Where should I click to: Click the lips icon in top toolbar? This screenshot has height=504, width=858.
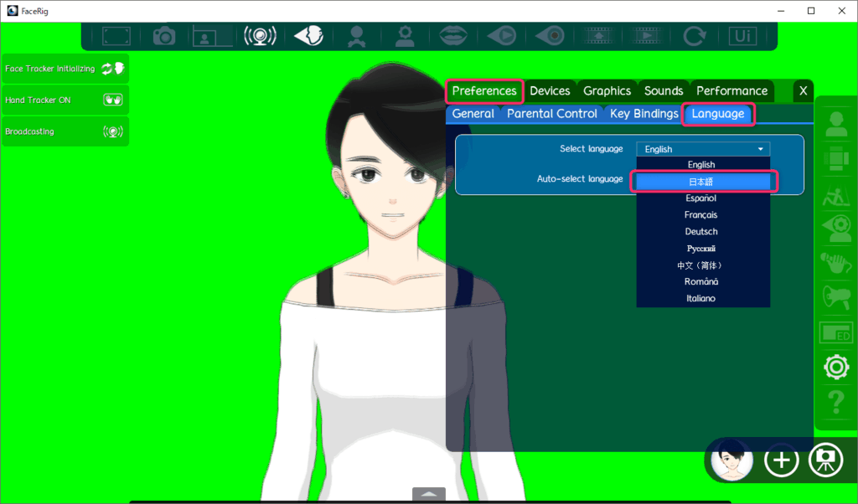pos(453,36)
